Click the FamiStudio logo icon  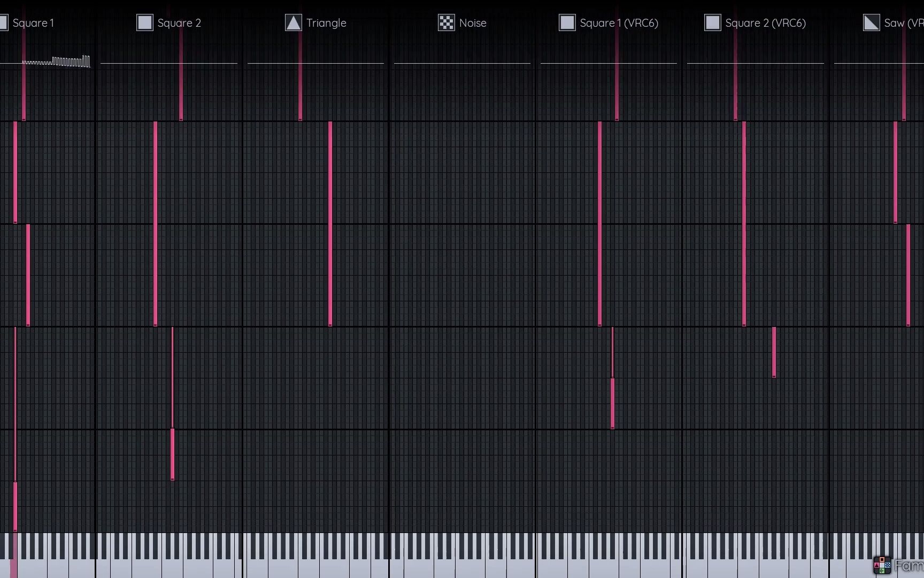tap(882, 565)
